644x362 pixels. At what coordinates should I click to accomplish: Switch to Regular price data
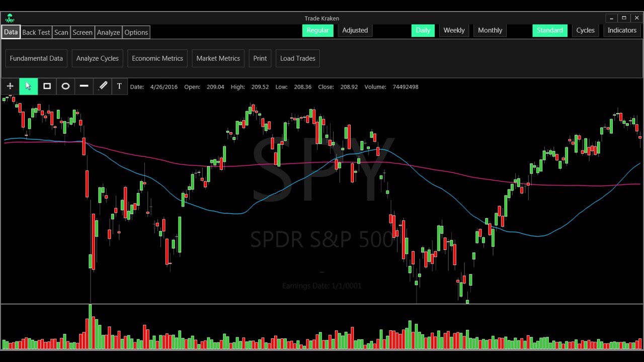pyautogui.click(x=317, y=30)
